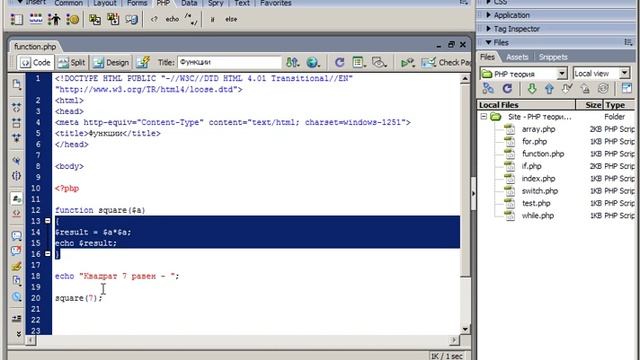
Task: Collapse Site - PHP теория folder tree
Action: point(484,117)
